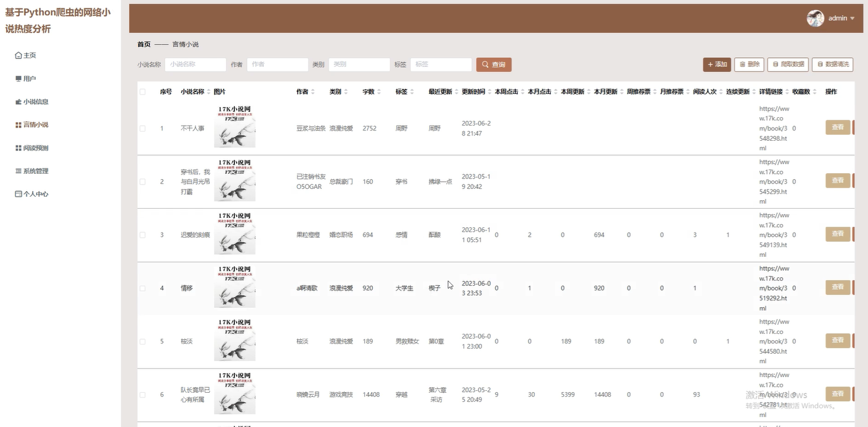Click the 查看 button for 不干人事
Screen dimensions: 868x427
(x=838, y=127)
